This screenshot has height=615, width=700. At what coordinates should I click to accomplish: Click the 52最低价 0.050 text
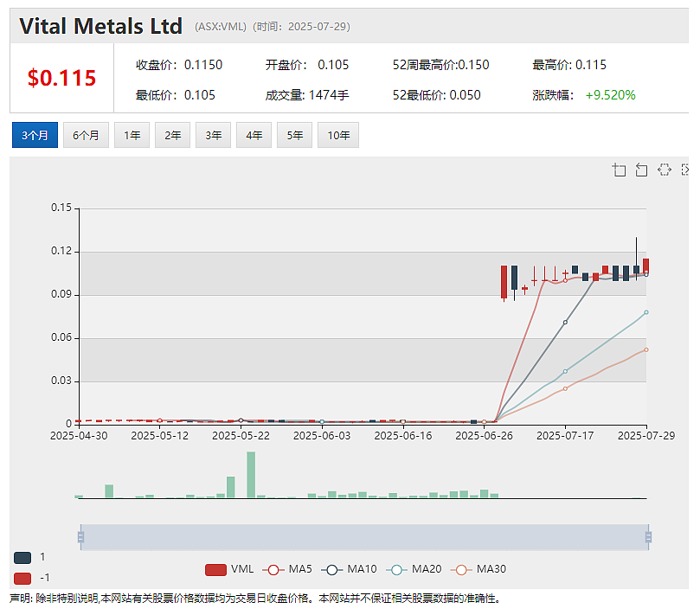pyautogui.click(x=437, y=95)
